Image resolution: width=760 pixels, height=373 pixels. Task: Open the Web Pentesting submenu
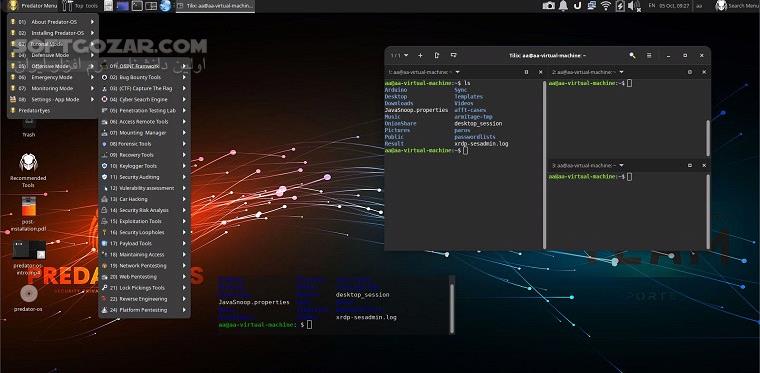[144, 277]
